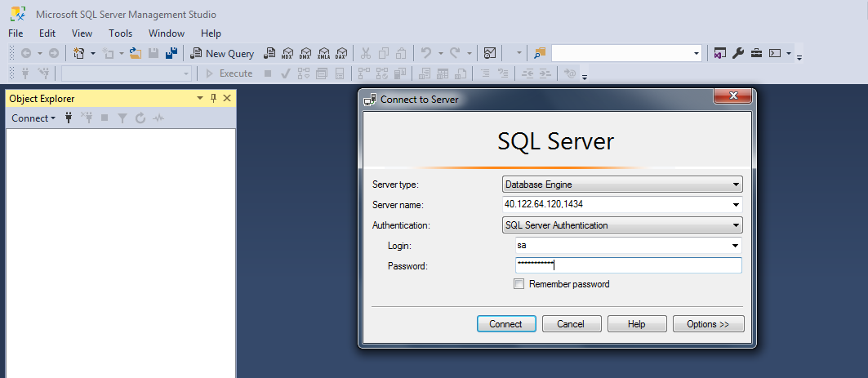
Task: Click the Object Explorer Filter funnel icon
Action: (122, 118)
